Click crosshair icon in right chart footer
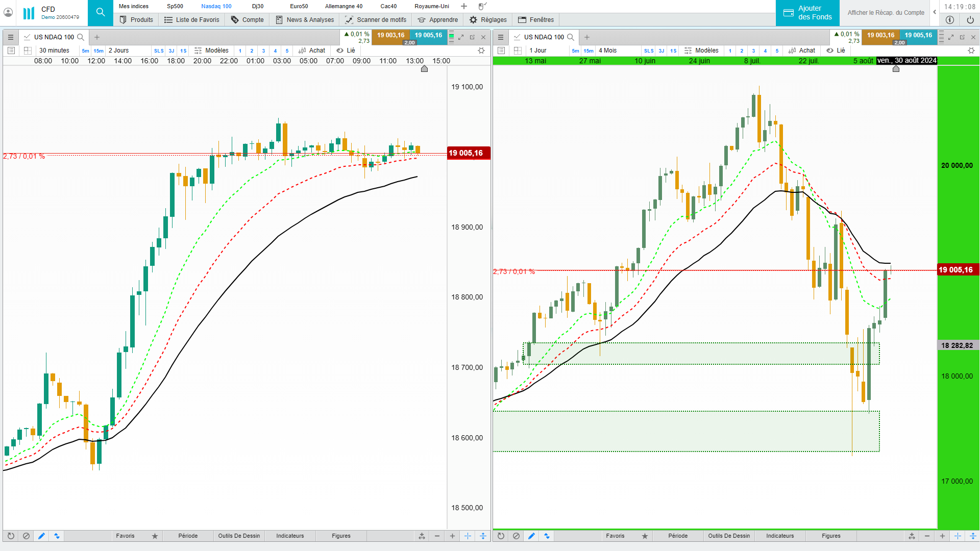Image resolution: width=980 pixels, height=551 pixels. (958, 536)
